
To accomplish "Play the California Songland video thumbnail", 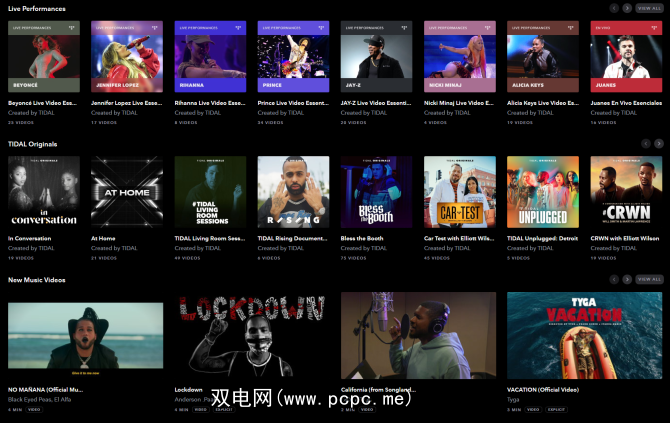I will pos(418,335).
